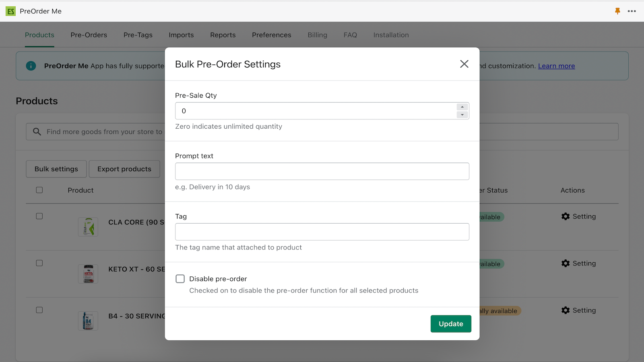644x362 pixels.
Task: Click the KETO XT product thumbnail
Action: point(88,274)
